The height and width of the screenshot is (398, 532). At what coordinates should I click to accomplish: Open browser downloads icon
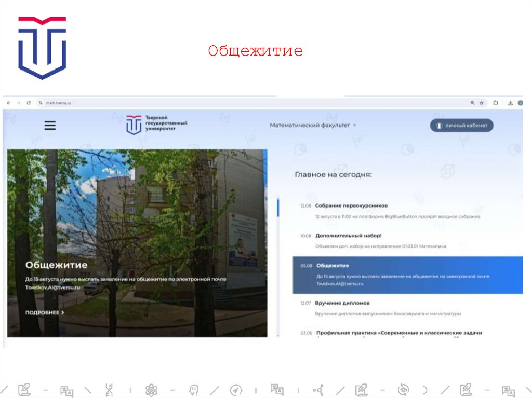pos(510,103)
